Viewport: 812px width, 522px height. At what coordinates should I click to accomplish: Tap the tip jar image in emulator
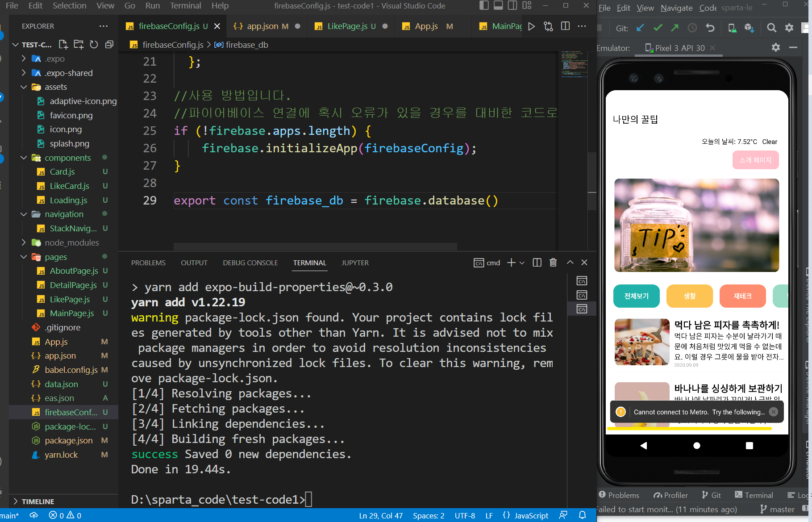tap(696, 225)
